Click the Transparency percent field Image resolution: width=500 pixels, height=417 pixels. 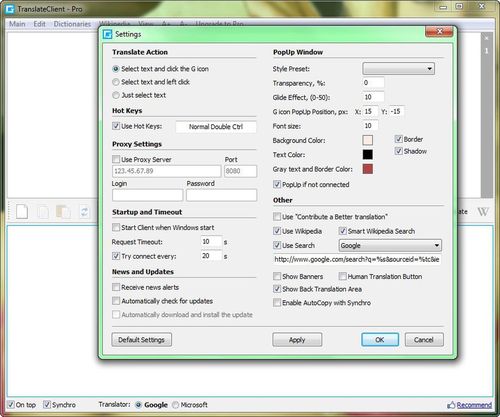[x=373, y=83]
